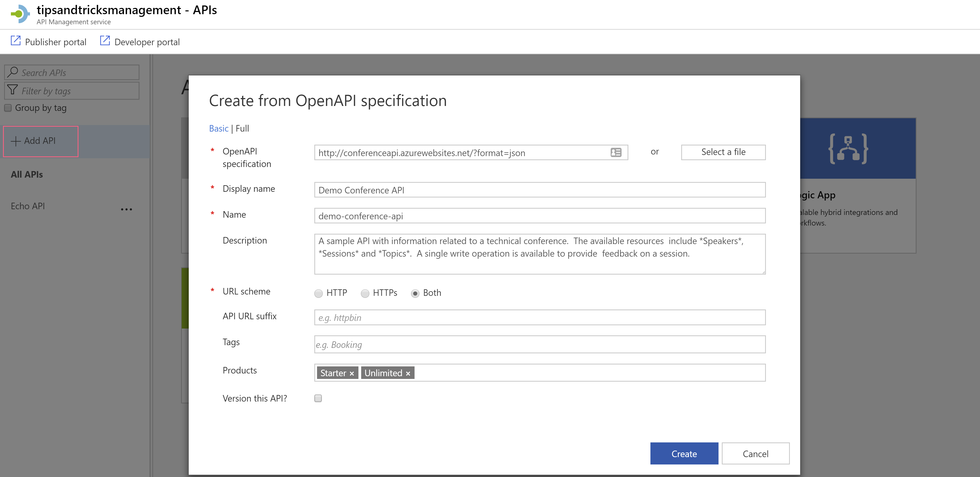Viewport: 980px width, 477px height.
Task: Click the Unlimited product tag label
Action: pyautogui.click(x=383, y=373)
